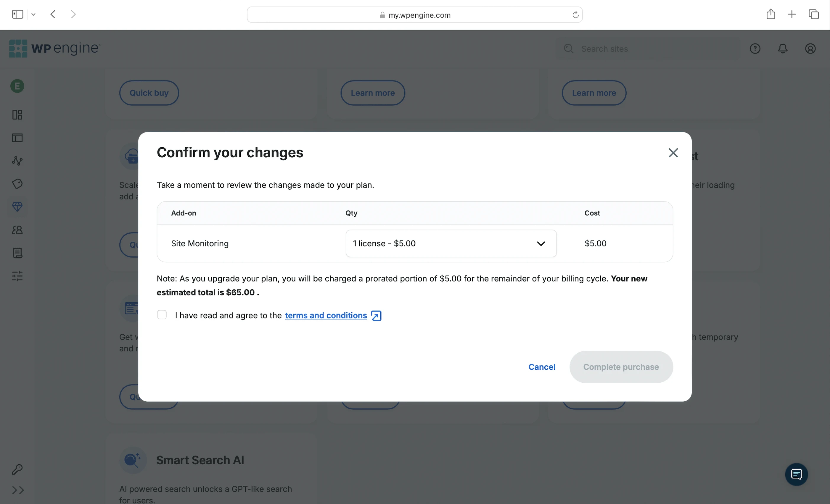Open the user profile account icon
This screenshot has width=830, height=504.
(810, 49)
